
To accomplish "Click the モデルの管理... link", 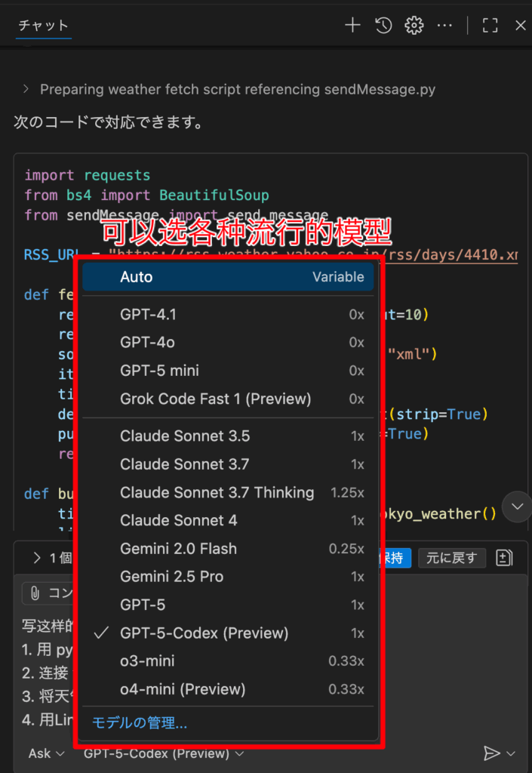I will click(140, 722).
